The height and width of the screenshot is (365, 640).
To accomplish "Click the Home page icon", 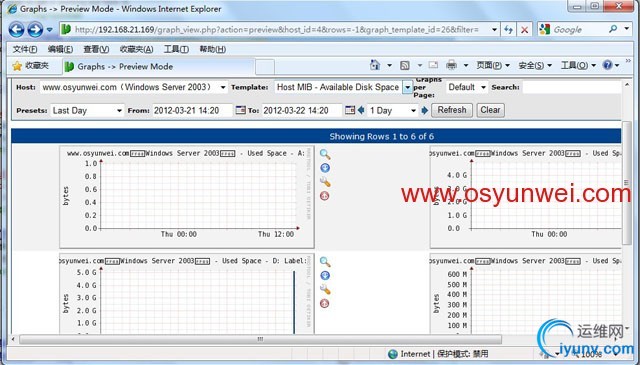I will [x=375, y=65].
